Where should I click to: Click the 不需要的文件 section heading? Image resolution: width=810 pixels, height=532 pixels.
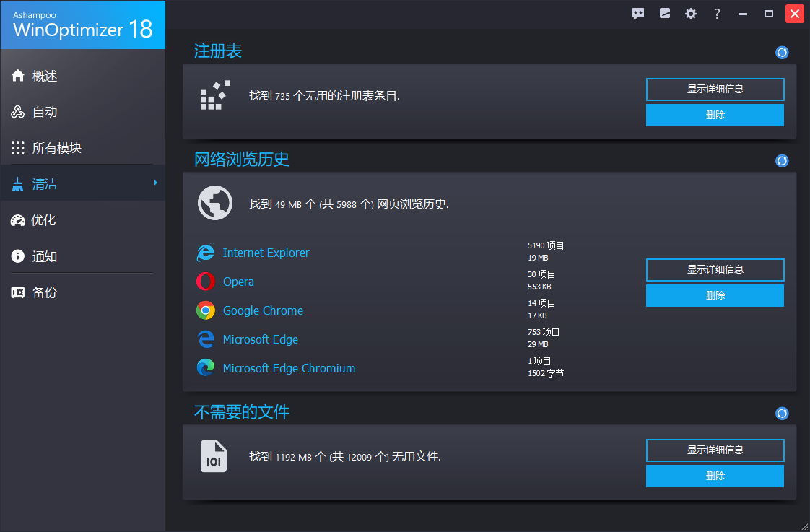tap(241, 411)
